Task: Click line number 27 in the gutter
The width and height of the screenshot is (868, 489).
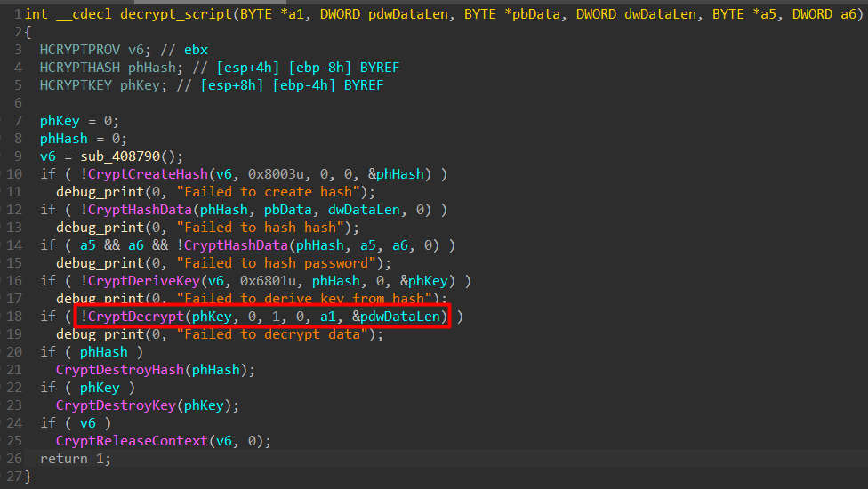Action: (x=14, y=477)
